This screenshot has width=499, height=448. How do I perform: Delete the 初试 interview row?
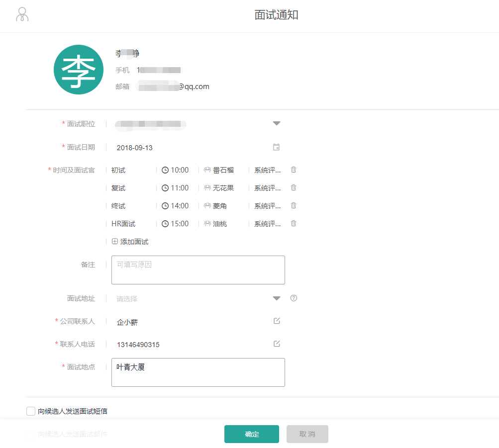pyautogui.click(x=294, y=170)
